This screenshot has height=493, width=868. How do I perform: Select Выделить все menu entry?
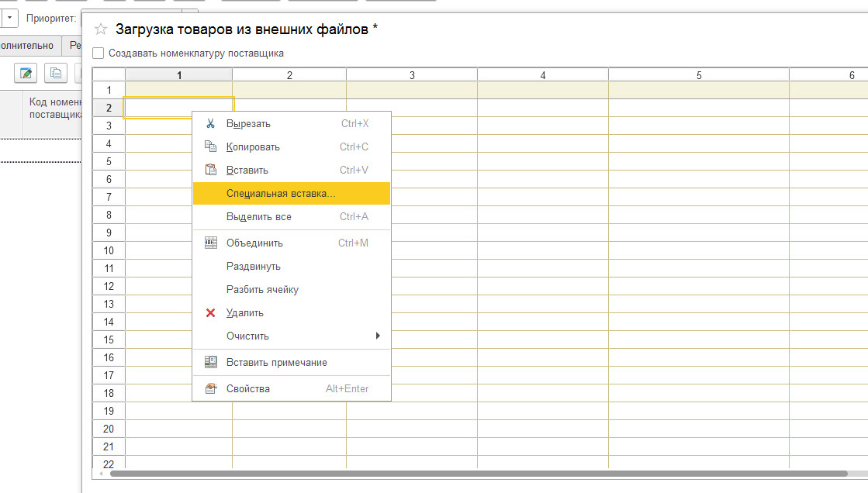(259, 216)
